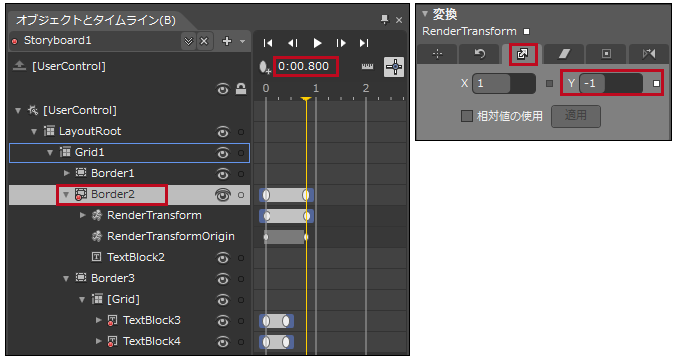Viewport: 674px width, 361px height.
Task: Click the Y scale value field
Action: (x=611, y=83)
